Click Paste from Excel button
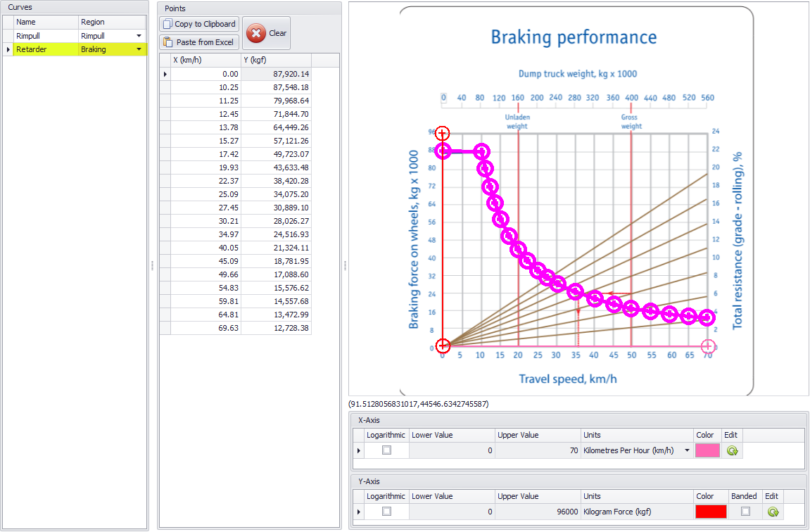This screenshot has height=532, width=810. (x=199, y=42)
